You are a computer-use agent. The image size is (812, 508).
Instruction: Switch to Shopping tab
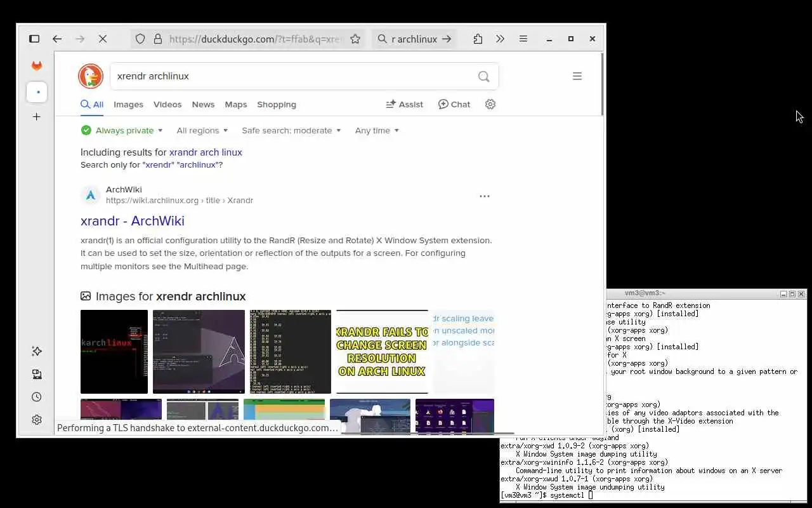pos(277,104)
